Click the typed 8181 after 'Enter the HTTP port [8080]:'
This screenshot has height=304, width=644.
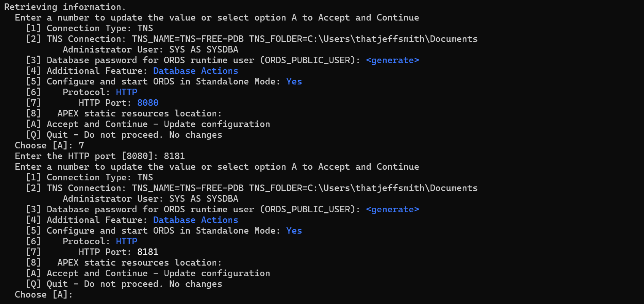click(174, 156)
